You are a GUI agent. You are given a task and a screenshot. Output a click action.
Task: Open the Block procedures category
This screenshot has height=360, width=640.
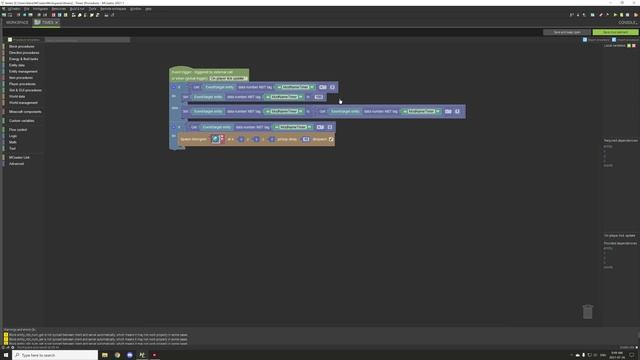coord(22,47)
